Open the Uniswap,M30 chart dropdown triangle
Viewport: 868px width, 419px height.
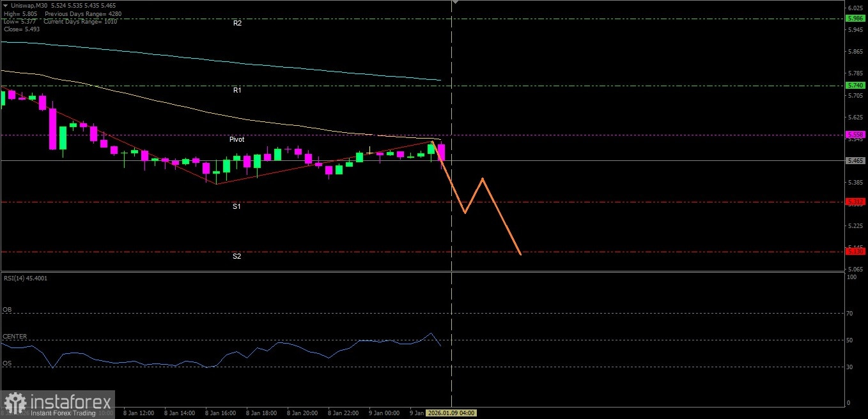tap(5, 6)
